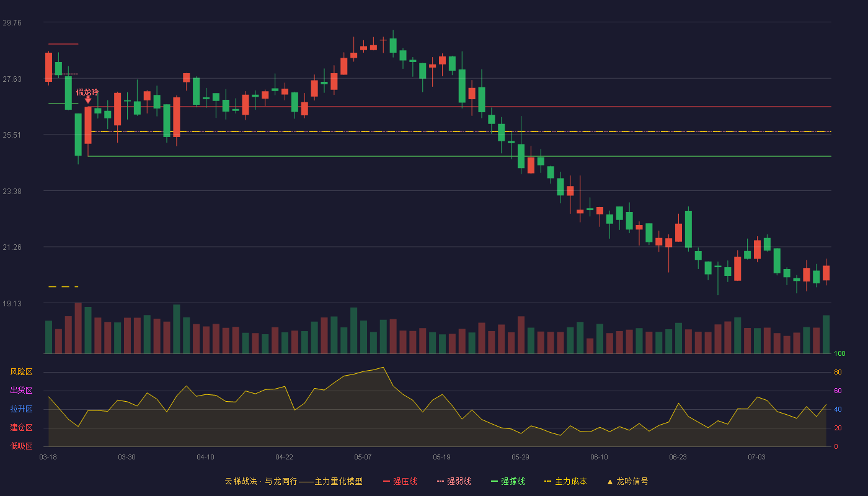Click the yellow dotted icon beside 主力成本
The width and height of the screenshot is (868, 496).
[x=547, y=481]
